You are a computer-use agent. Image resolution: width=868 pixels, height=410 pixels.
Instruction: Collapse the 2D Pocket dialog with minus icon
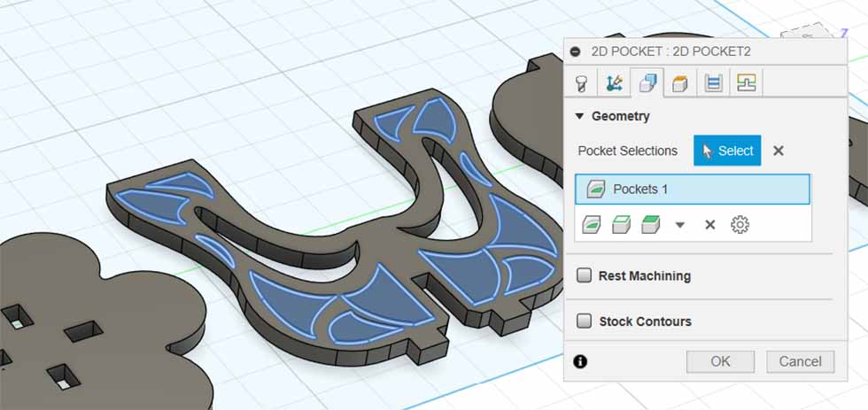click(575, 52)
